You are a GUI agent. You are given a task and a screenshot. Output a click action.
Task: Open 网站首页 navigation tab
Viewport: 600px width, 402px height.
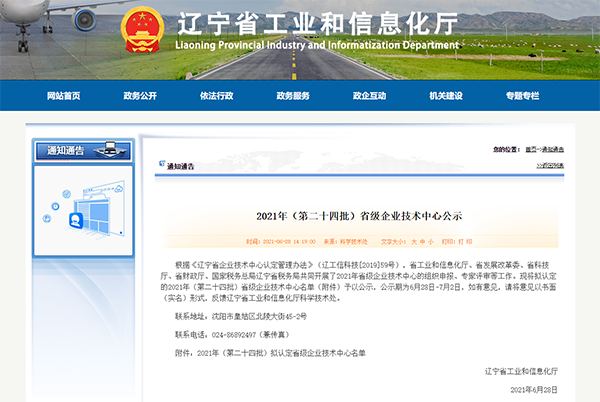63,96
